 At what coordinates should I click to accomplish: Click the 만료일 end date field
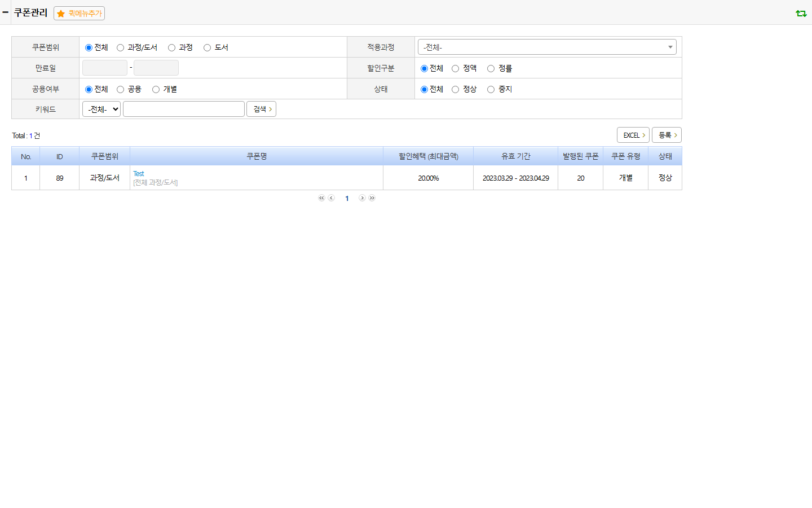coord(156,68)
